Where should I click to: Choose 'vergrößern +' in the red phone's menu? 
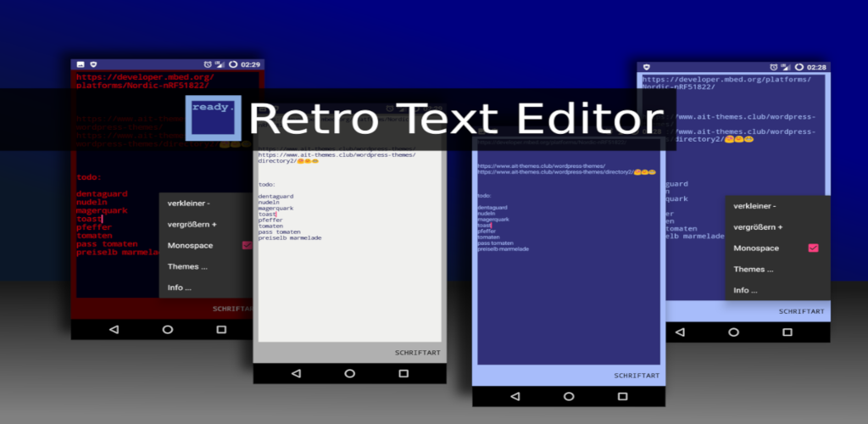click(192, 224)
